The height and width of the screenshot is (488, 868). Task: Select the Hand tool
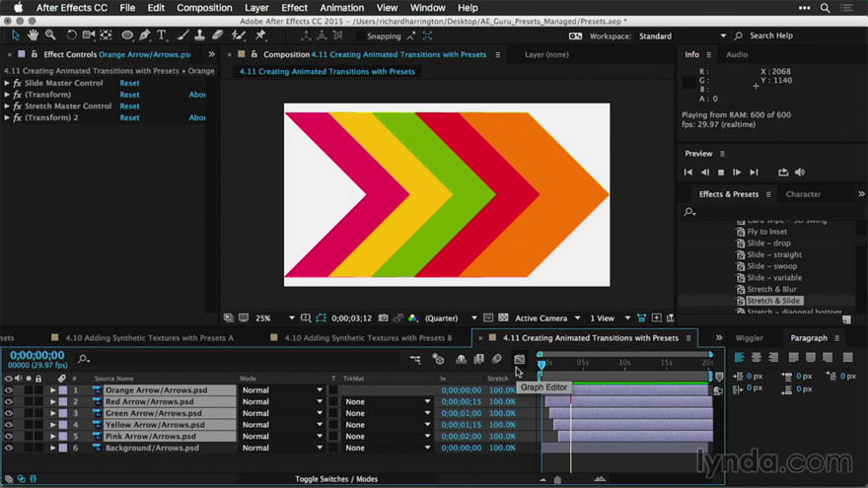(34, 35)
